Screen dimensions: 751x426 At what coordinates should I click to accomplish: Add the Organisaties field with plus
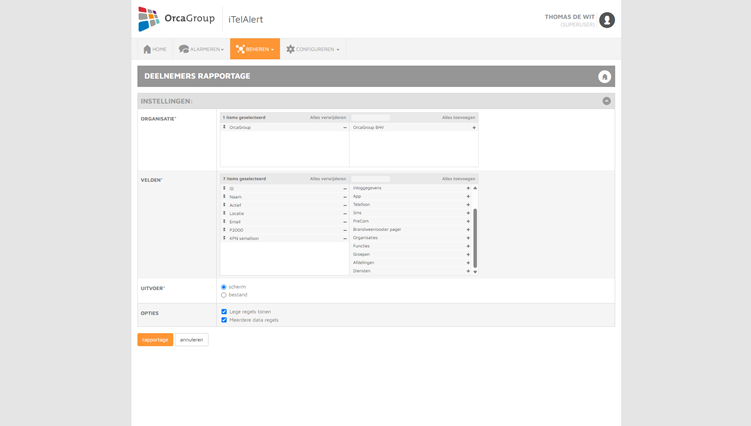(x=468, y=238)
